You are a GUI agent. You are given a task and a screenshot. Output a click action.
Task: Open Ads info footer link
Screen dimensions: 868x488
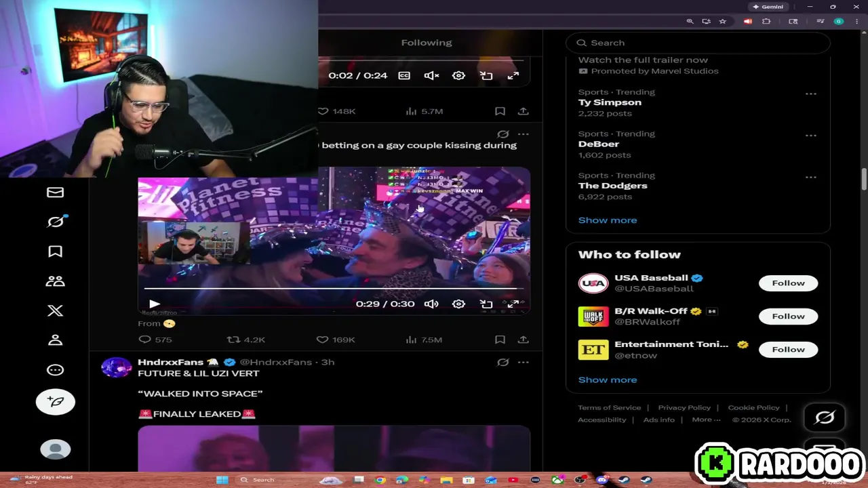pyautogui.click(x=659, y=420)
